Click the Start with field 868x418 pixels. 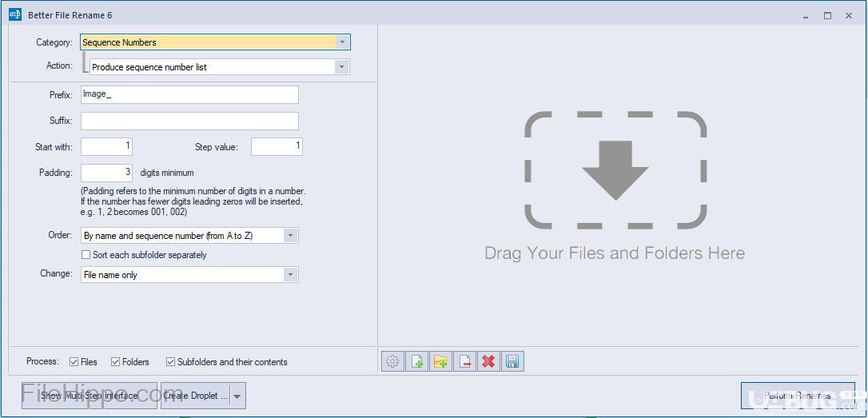pos(107,147)
